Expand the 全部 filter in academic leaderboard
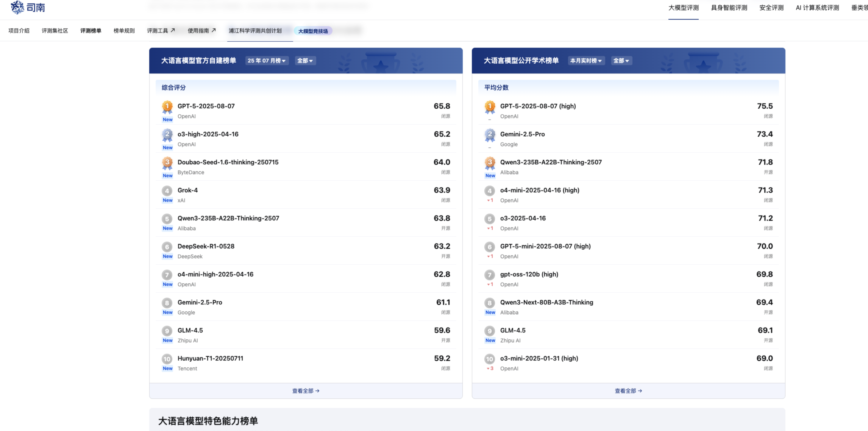868x431 pixels. 621,61
